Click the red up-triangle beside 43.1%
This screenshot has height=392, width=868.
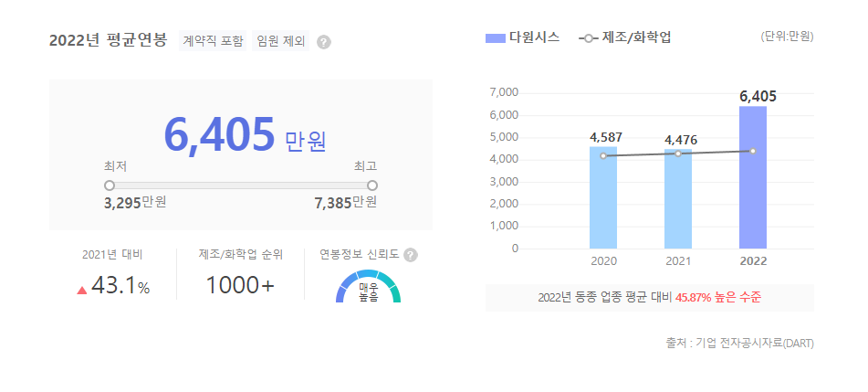coord(82,290)
